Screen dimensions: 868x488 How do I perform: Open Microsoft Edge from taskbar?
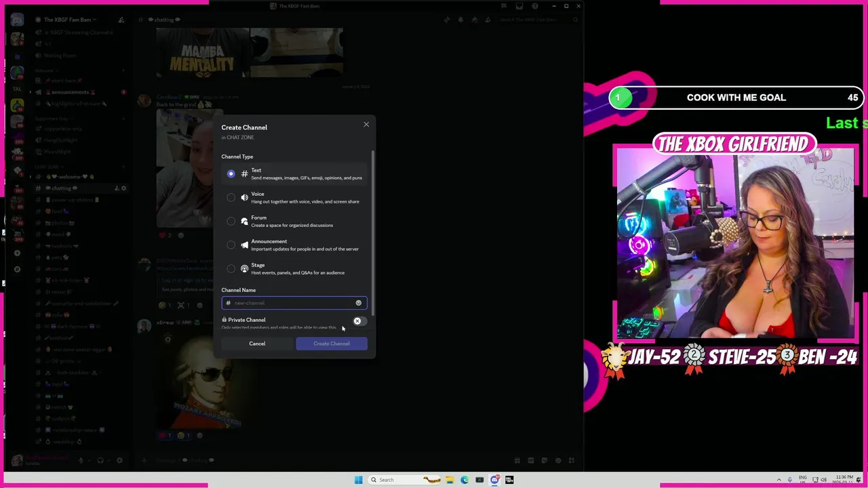pos(465,480)
